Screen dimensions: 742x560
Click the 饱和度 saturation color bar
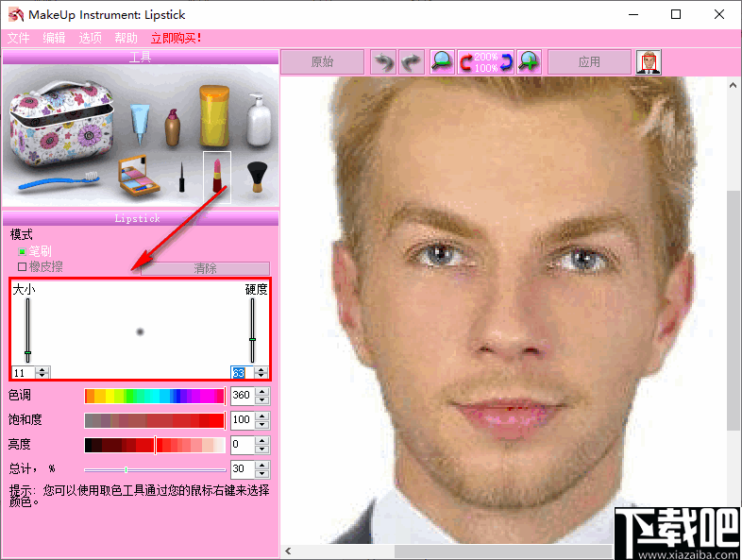pyautogui.click(x=155, y=420)
